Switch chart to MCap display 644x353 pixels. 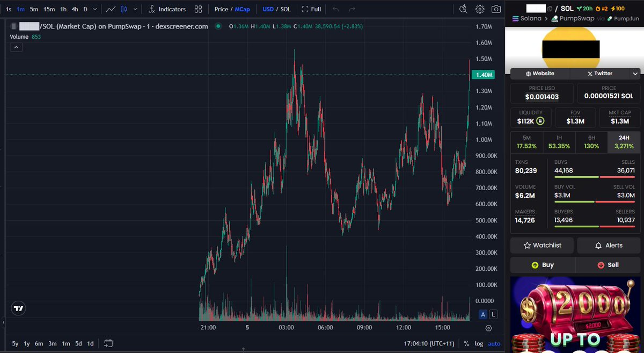(242, 9)
